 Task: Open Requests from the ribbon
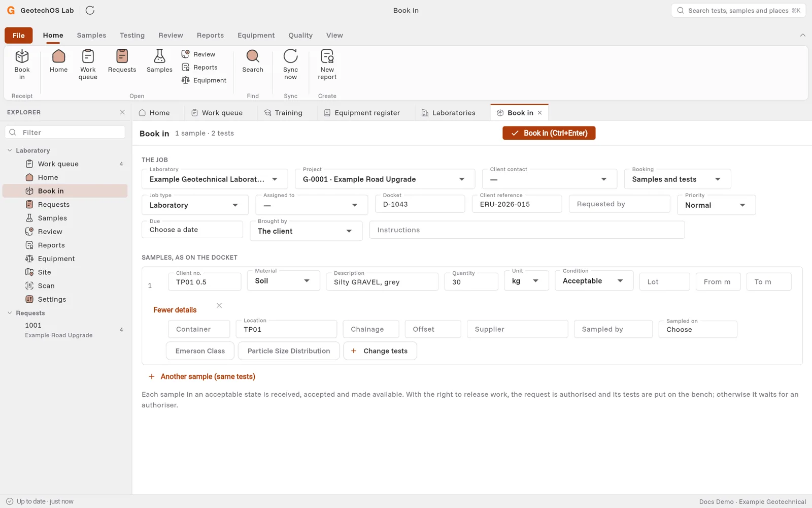coord(122,61)
